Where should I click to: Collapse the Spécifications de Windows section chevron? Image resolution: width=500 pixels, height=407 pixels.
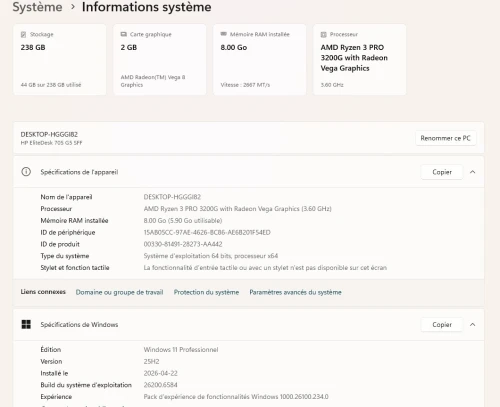[x=472, y=325]
